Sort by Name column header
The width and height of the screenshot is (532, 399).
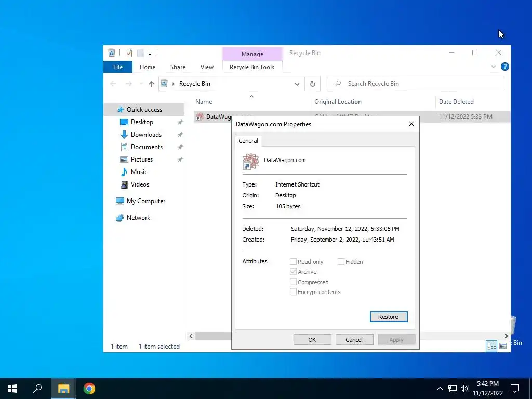(x=252, y=102)
